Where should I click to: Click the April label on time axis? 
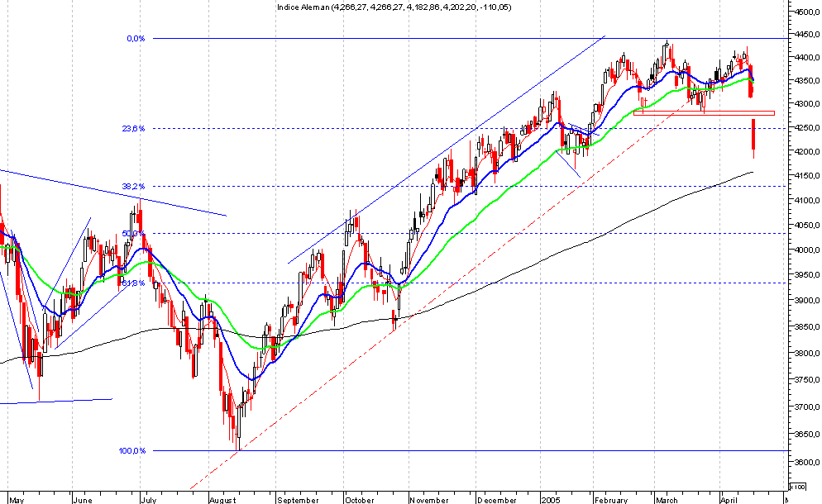click(729, 500)
